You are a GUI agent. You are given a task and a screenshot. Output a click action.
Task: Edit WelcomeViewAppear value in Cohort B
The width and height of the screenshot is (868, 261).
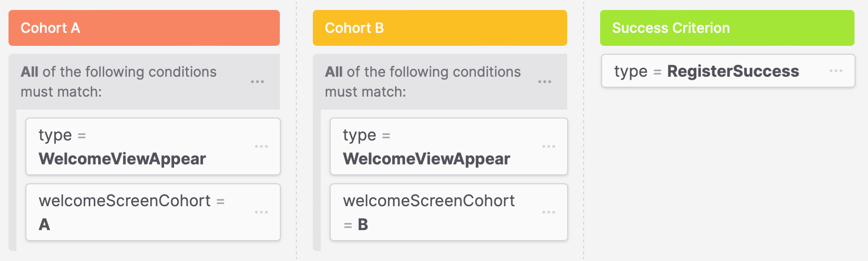click(427, 159)
